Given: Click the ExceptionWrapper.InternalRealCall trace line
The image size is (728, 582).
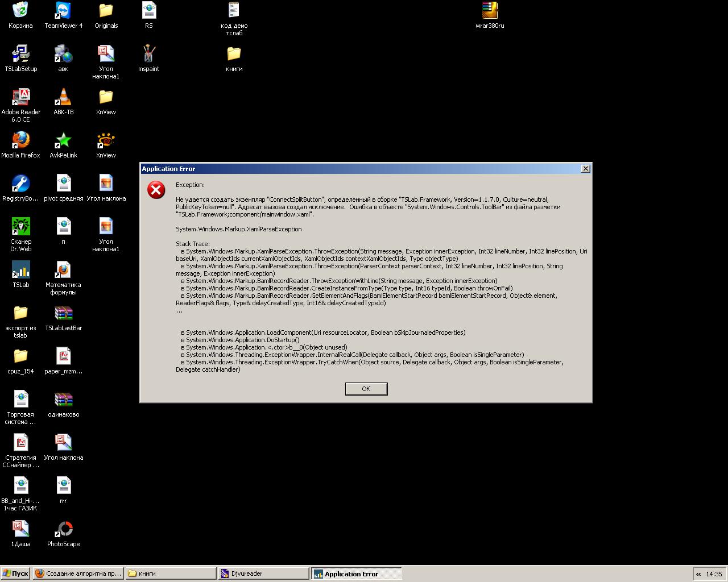Looking at the screenshot, I should tap(353, 355).
